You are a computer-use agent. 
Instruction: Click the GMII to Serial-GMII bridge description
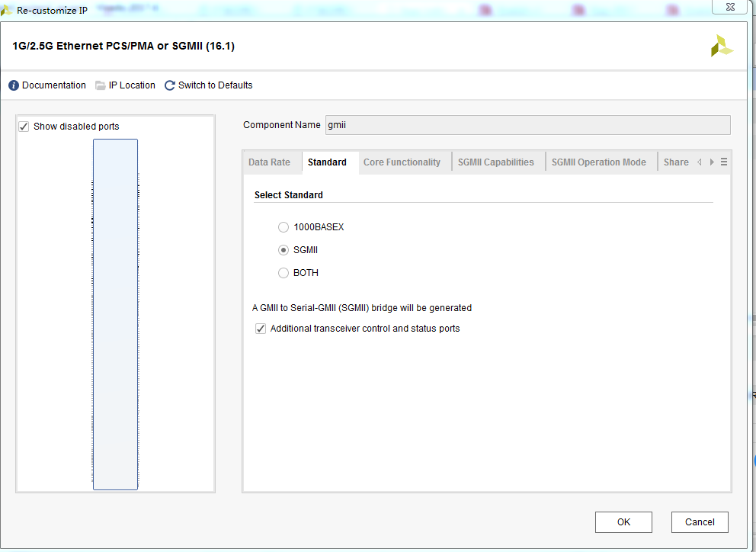pos(361,308)
